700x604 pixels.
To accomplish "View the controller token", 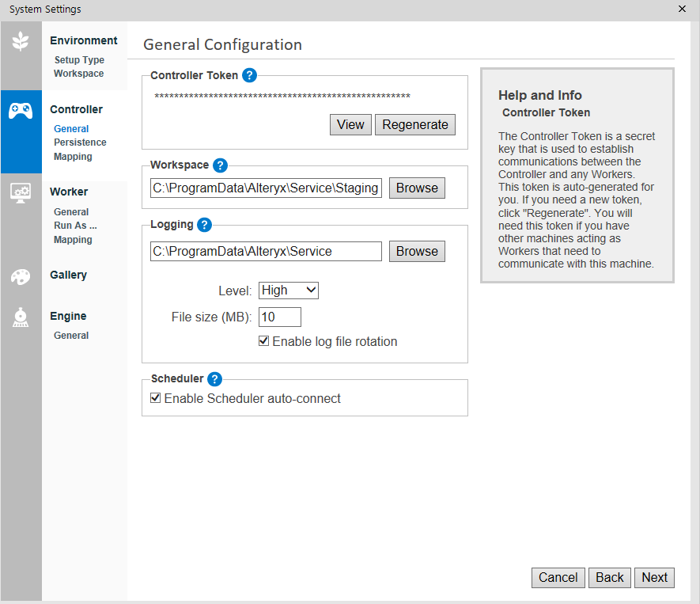I will click(x=350, y=124).
